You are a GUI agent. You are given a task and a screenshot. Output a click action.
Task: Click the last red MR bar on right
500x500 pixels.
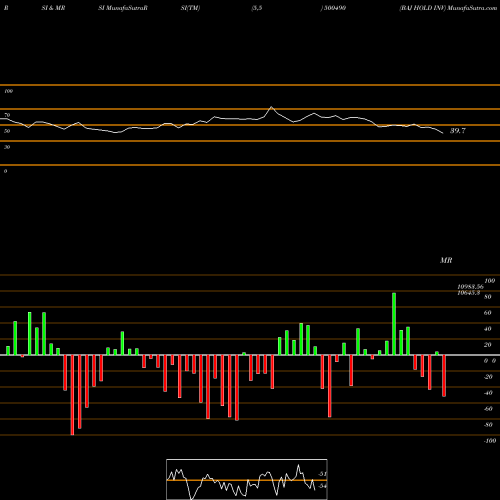click(444, 376)
